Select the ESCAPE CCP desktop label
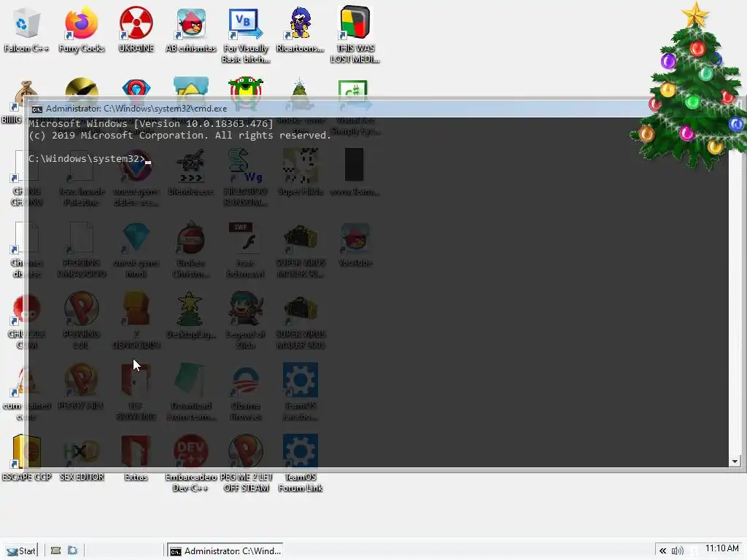This screenshot has height=560, width=747. (x=27, y=477)
